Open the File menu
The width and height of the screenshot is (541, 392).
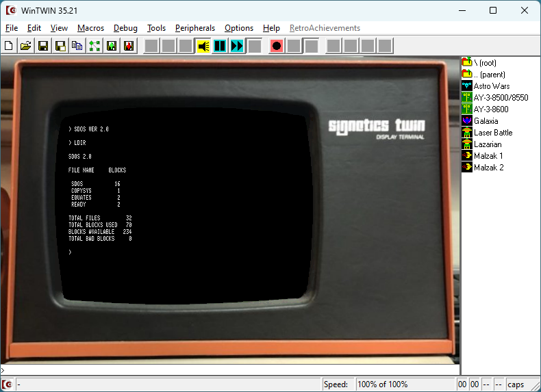[12, 28]
